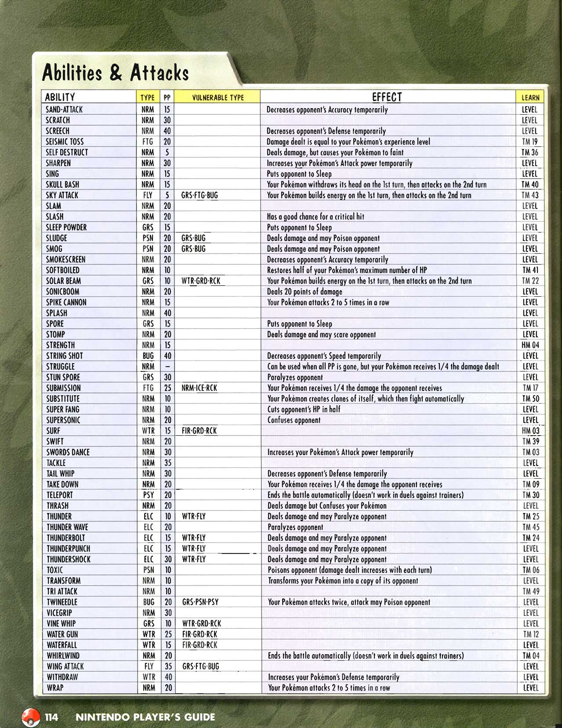Select the SPLASH ability name

coord(57,313)
